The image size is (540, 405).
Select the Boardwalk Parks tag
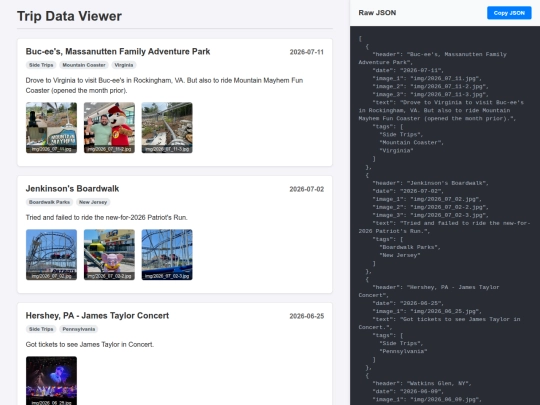49,202
